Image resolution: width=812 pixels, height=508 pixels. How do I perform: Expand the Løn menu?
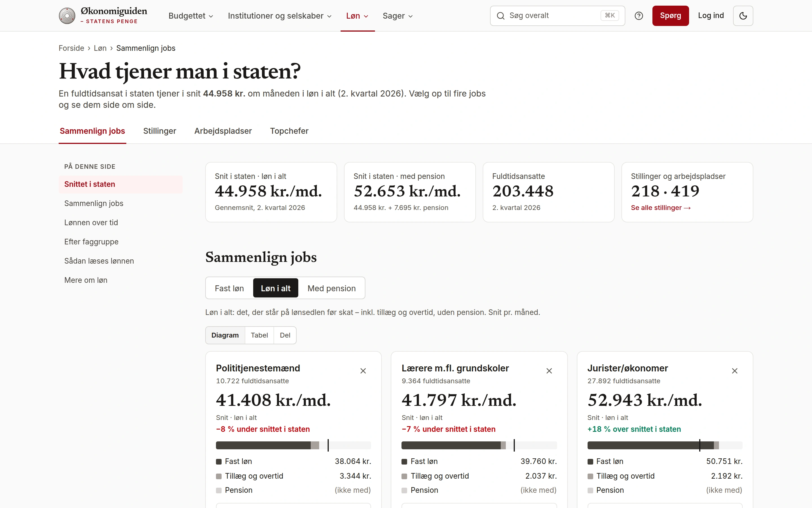(x=357, y=16)
